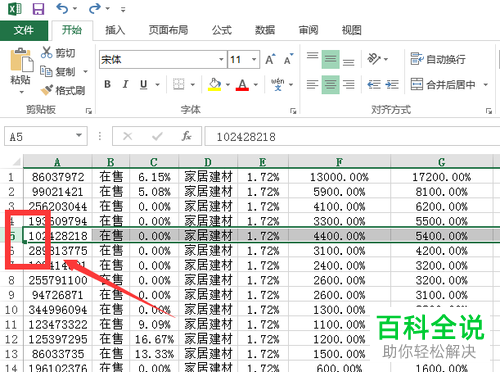
Task: Click formula bar showing 102428218
Action: pos(352,136)
